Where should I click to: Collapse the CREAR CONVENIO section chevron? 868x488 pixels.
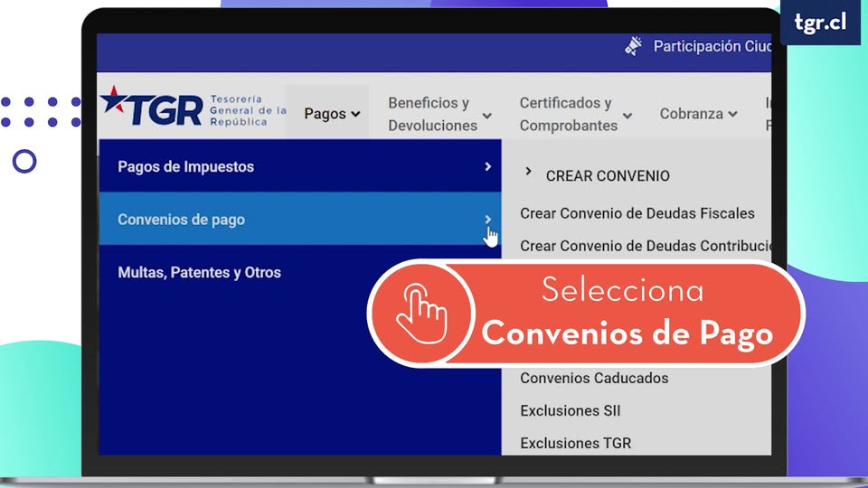pyautogui.click(x=528, y=172)
